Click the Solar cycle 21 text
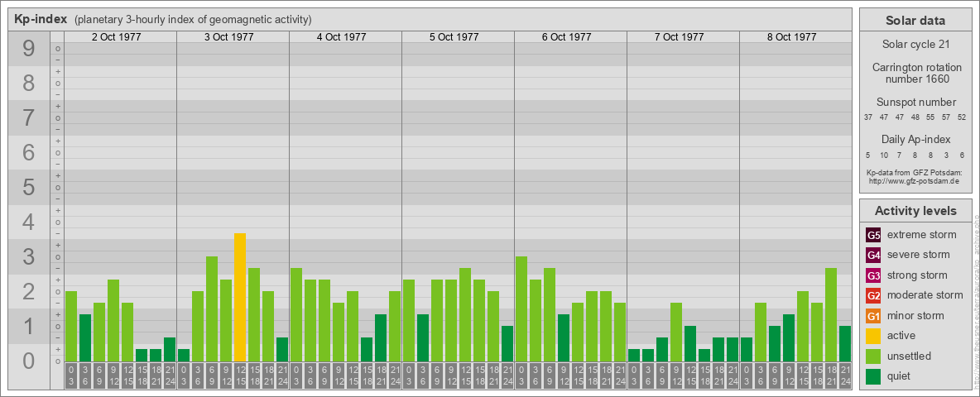980x397 pixels. (915, 45)
